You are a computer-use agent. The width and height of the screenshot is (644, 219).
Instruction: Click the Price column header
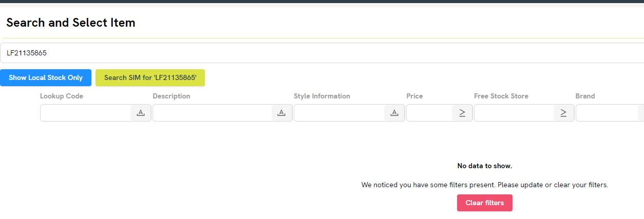pyautogui.click(x=414, y=96)
